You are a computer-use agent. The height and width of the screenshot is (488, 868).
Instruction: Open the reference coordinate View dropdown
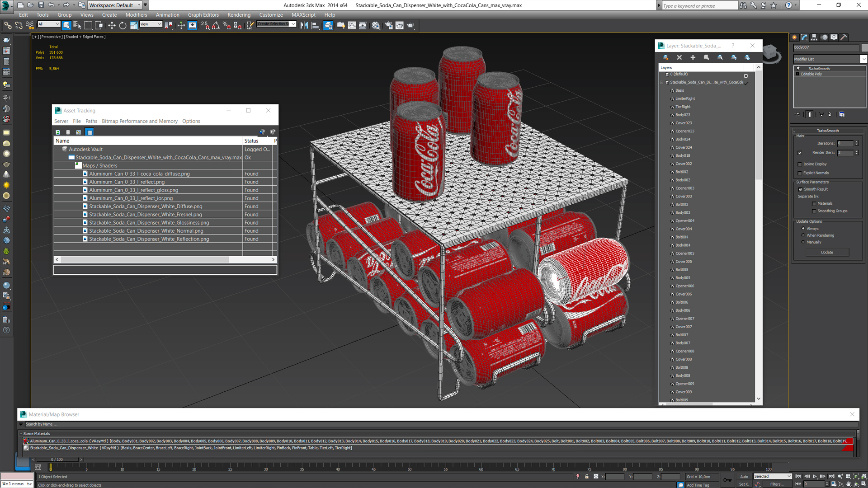coord(151,24)
